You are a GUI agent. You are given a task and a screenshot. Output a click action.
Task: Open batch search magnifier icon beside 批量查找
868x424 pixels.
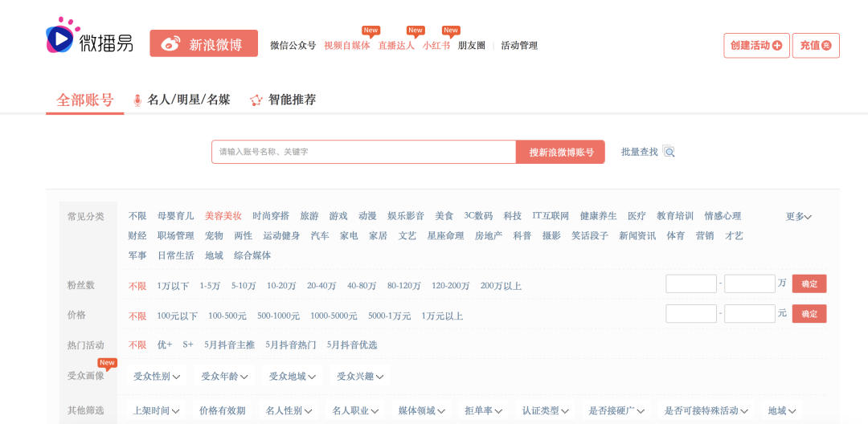point(669,152)
